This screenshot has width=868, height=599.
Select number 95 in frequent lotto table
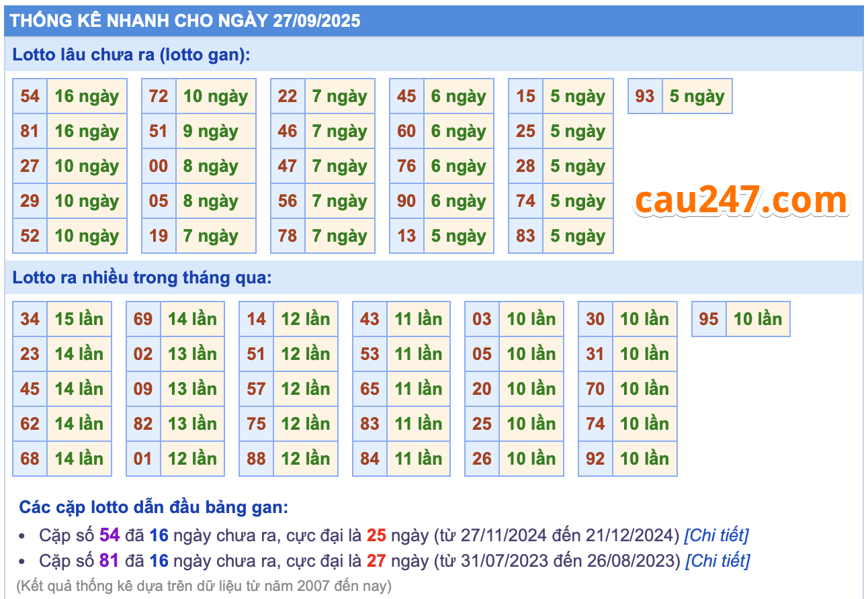click(709, 320)
